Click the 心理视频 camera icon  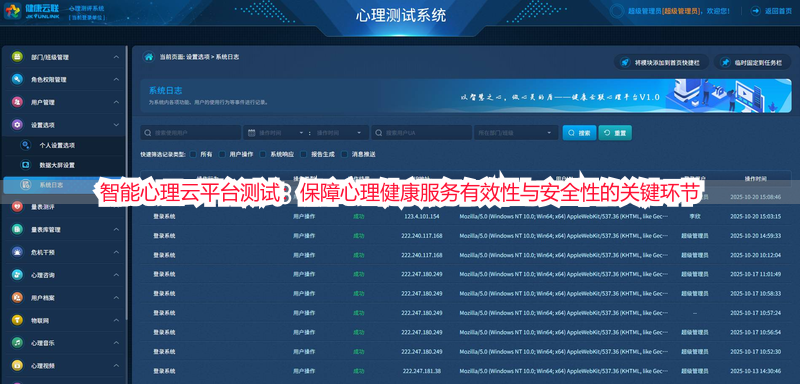pyautogui.click(x=17, y=366)
